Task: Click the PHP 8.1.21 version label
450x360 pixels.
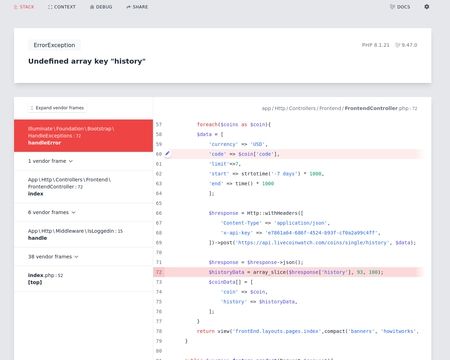Action: tap(376, 45)
